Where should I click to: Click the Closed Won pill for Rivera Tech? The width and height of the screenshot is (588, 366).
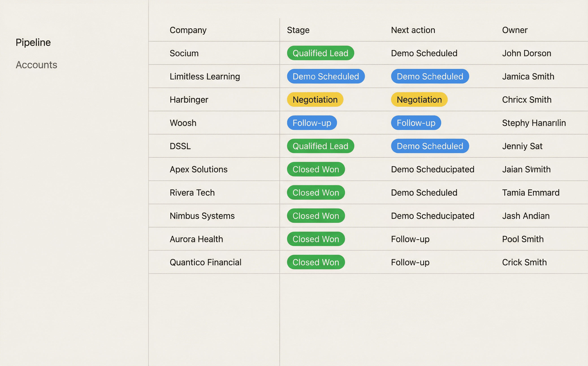coord(316,192)
